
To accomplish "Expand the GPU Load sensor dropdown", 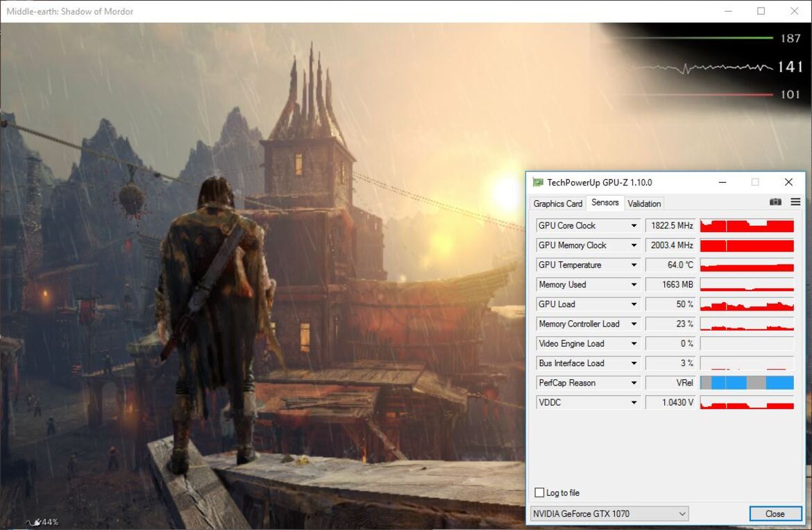I will (634, 305).
